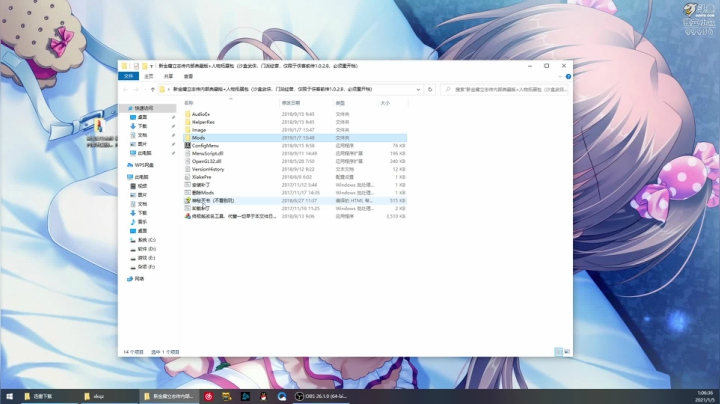Go up one folder level

coord(152,90)
